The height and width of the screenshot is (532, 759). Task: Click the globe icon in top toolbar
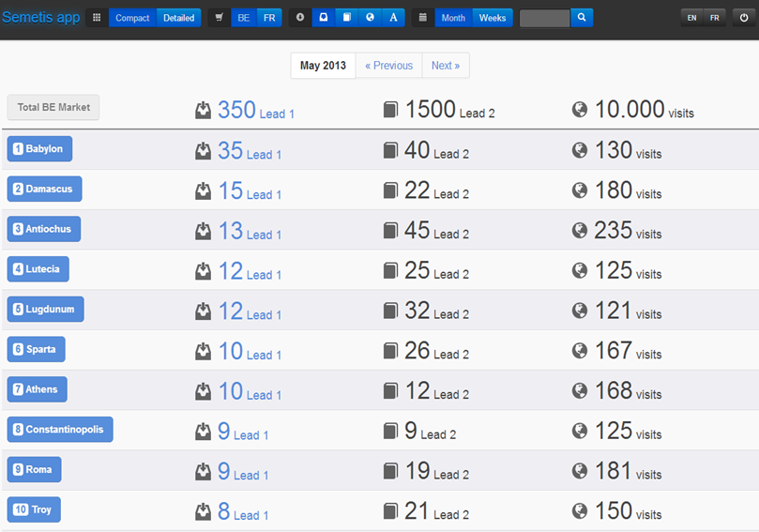371,18
